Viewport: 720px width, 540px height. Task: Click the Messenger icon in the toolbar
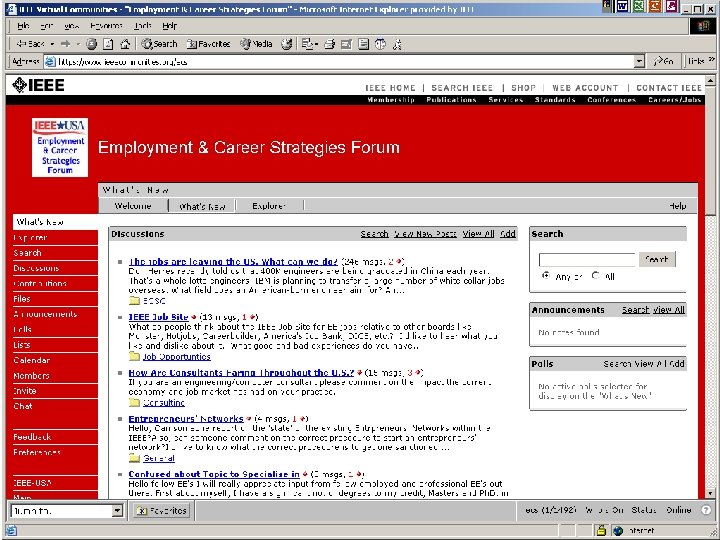[397, 44]
